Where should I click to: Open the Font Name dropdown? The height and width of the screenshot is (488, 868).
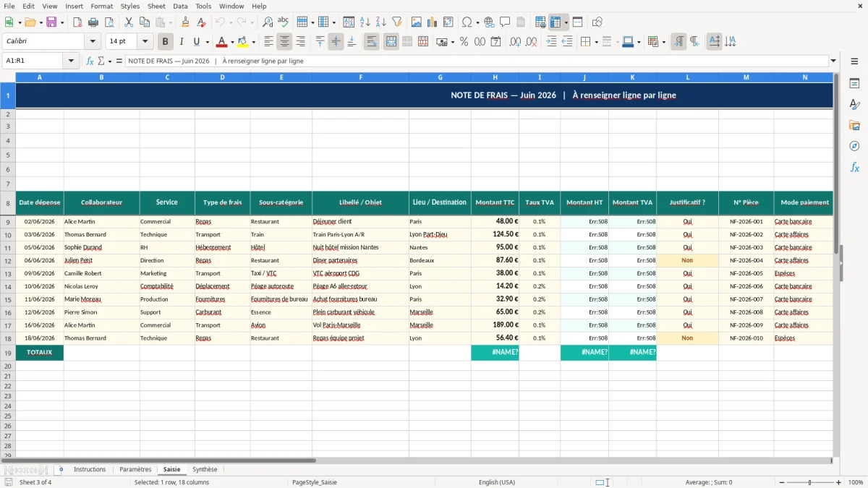93,41
